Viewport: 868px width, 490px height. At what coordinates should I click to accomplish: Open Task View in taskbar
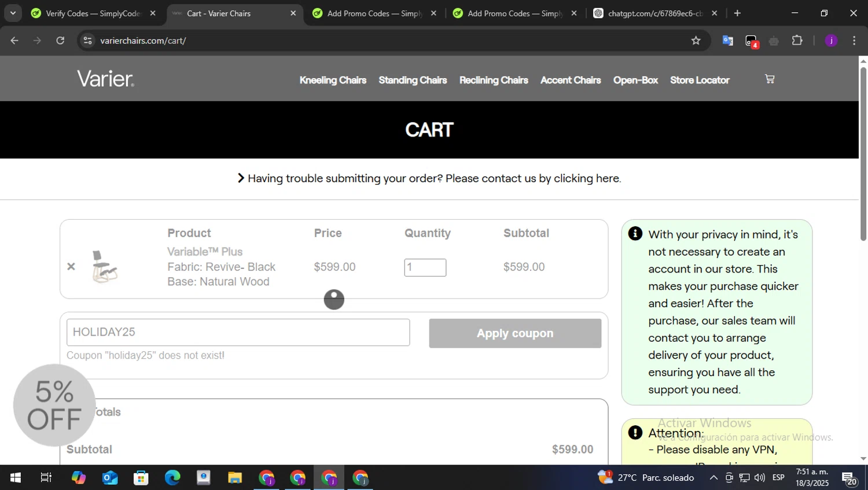pyautogui.click(x=46, y=478)
